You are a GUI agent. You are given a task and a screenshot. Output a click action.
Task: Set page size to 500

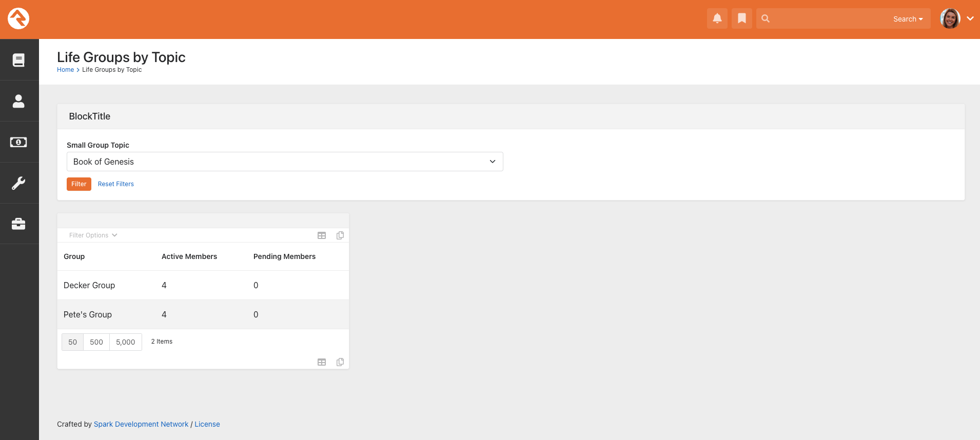click(x=96, y=342)
